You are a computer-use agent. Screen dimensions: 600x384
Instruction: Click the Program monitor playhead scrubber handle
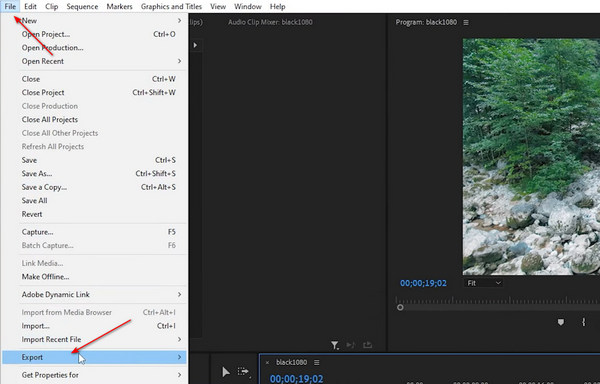pyautogui.click(x=400, y=307)
